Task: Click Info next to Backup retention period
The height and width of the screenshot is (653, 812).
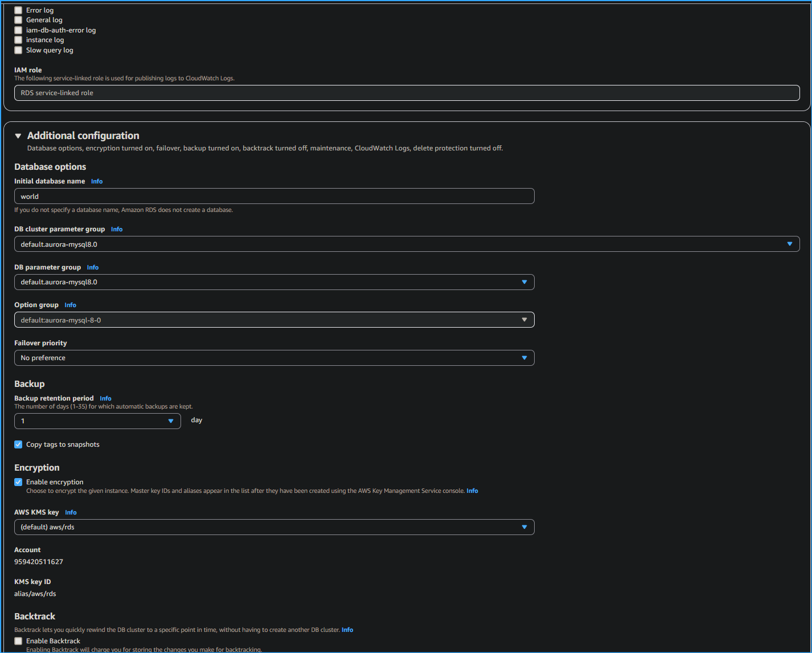Action: click(x=105, y=398)
